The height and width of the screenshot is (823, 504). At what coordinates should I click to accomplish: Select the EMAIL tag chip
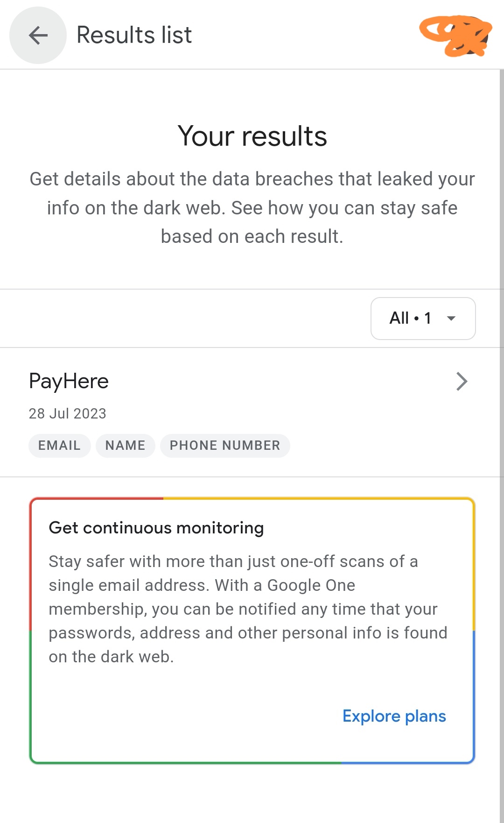[x=59, y=446]
